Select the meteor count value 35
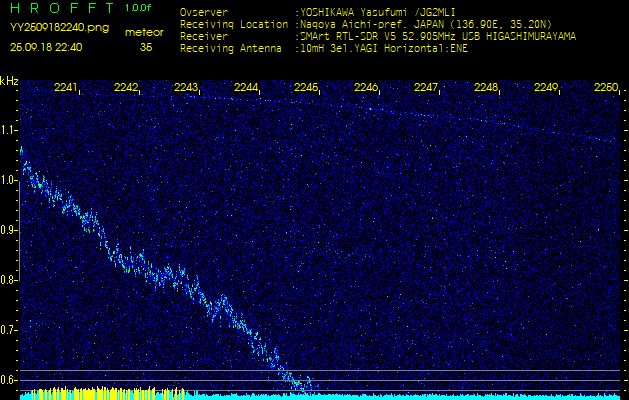The width and height of the screenshot is (629, 400). [x=146, y=46]
